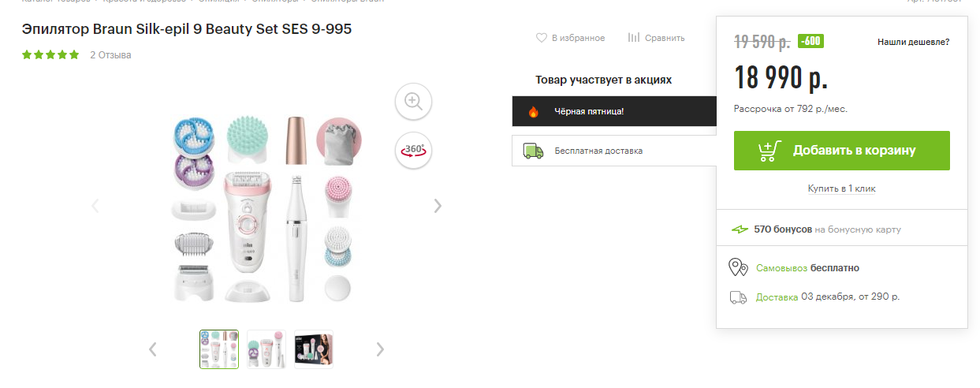Click the delivery truck icon Бесплатная доставка
980x388 pixels.
pos(533,150)
